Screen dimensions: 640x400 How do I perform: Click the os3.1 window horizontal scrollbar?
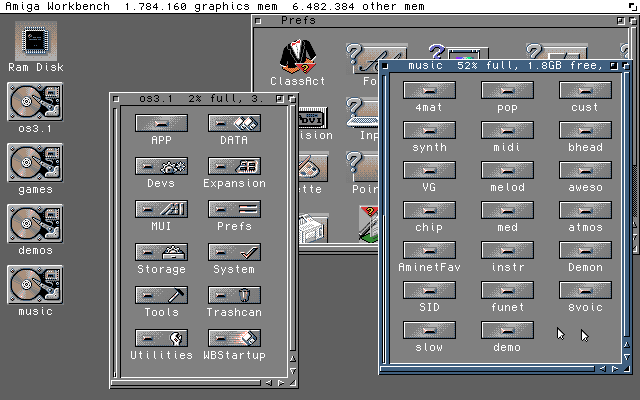point(187,383)
